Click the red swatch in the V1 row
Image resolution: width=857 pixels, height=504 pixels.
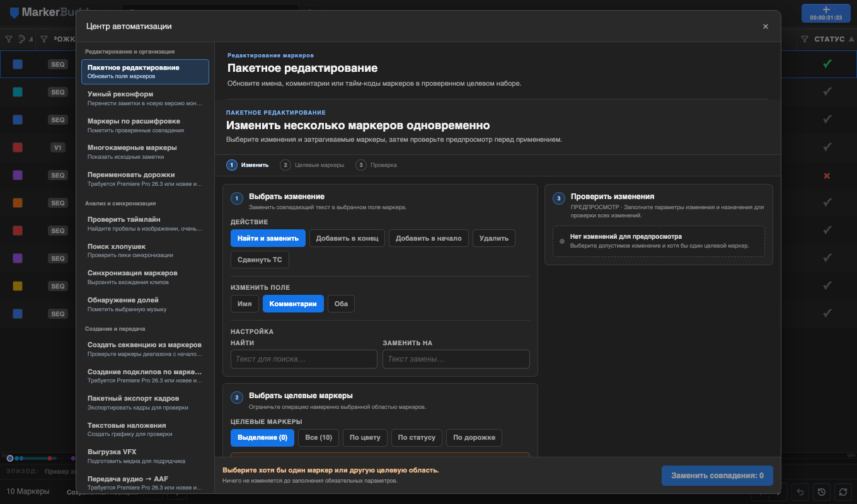18,147
